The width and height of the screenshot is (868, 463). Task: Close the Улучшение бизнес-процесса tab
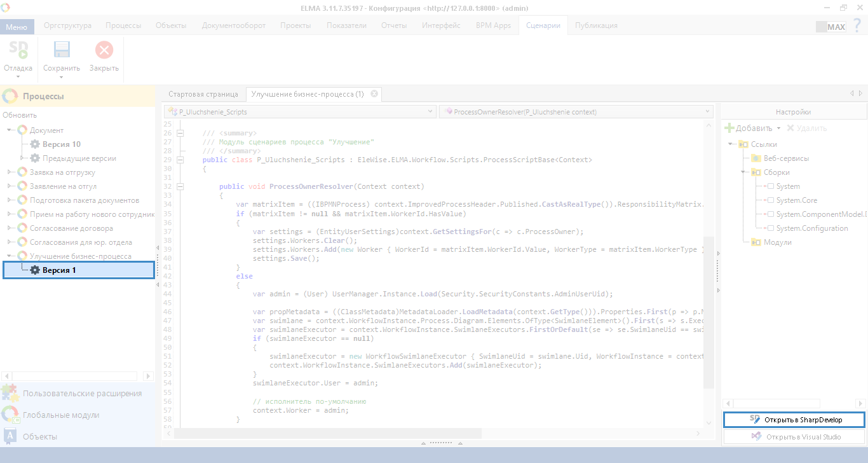pyautogui.click(x=374, y=94)
